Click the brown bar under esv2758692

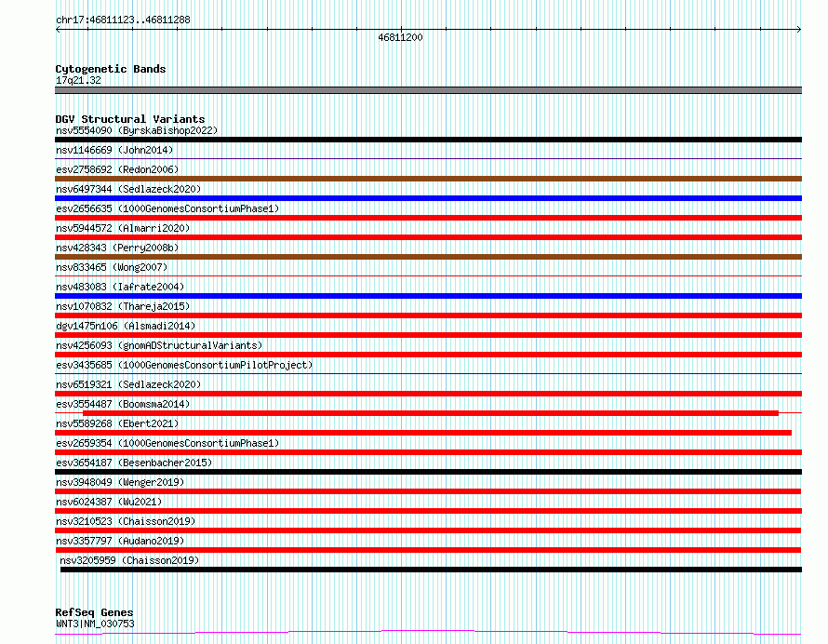point(428,179)
